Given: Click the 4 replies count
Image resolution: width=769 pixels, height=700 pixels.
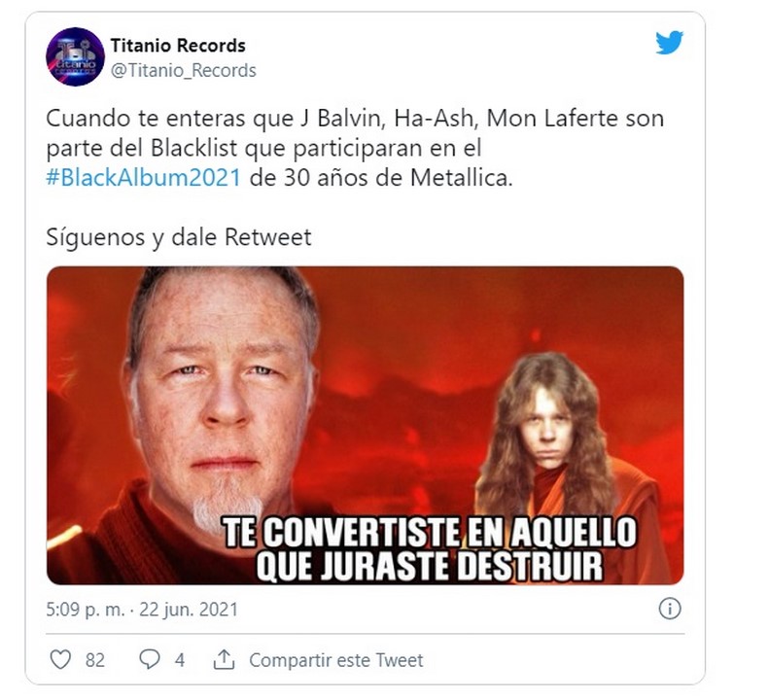Looking at the screenshot, I should point(180,660).
